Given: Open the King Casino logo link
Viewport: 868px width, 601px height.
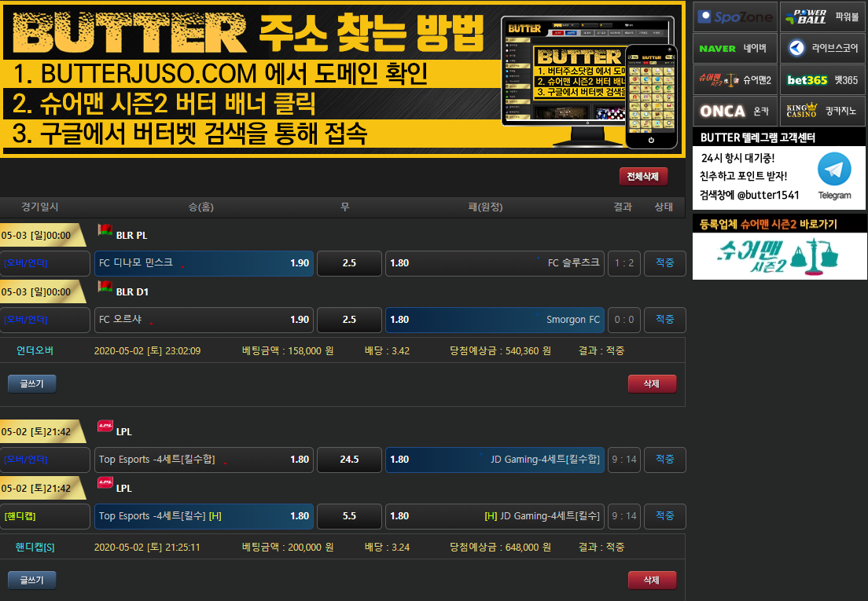Looking at the screenshot, I should (802, 112).
